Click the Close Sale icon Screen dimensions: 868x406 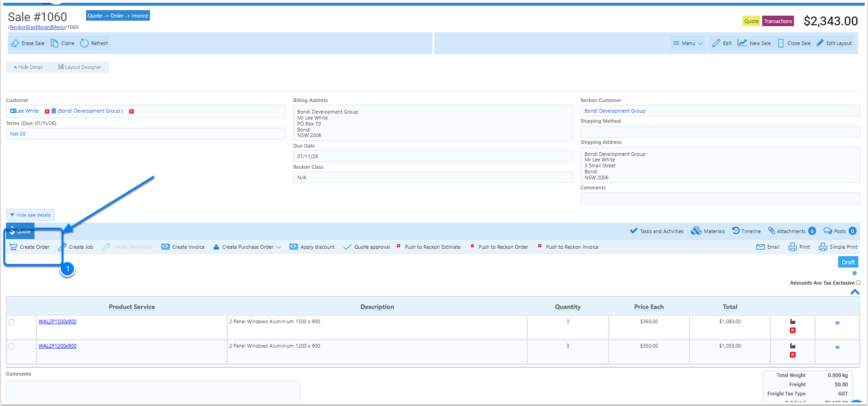(781, 43)
